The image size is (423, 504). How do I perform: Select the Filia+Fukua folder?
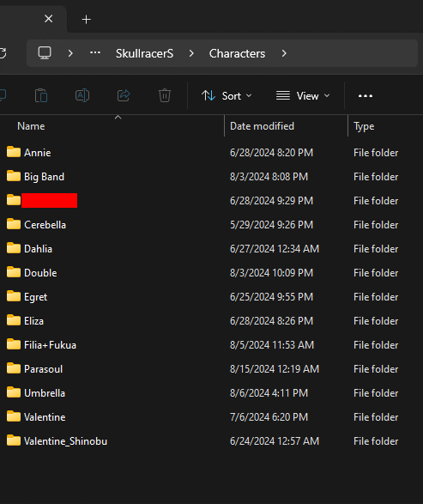tap(50, 345)
